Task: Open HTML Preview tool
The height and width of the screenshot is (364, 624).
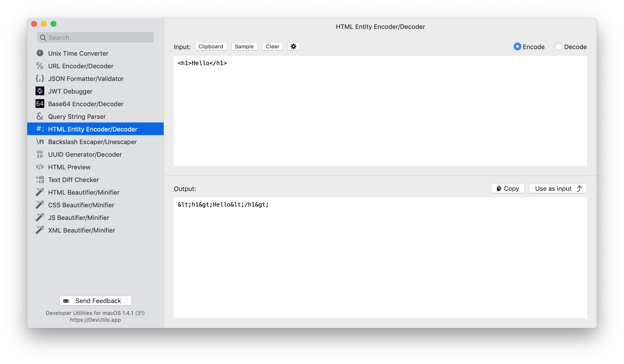Action: (x=69, y=167)
